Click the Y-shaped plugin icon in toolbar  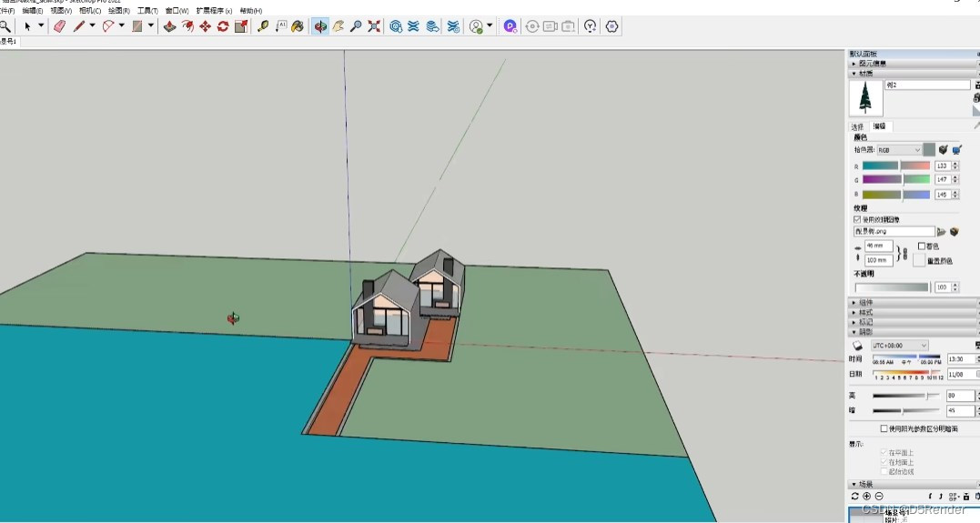(590, 26)
